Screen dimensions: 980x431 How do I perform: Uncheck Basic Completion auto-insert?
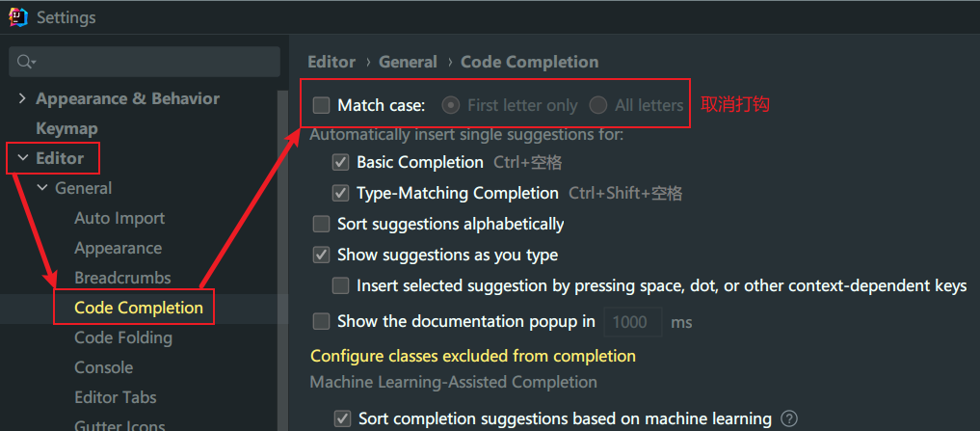coord(340,163)
